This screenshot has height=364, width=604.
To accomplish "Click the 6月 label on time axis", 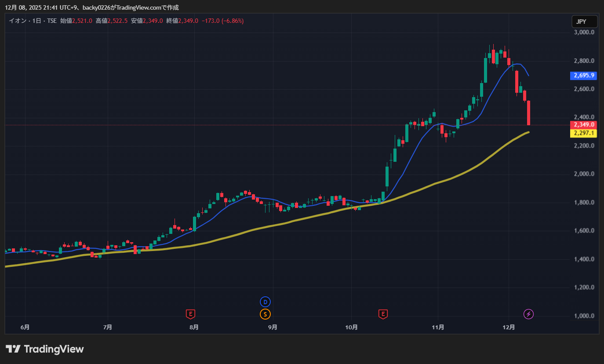I will point(25,327).
